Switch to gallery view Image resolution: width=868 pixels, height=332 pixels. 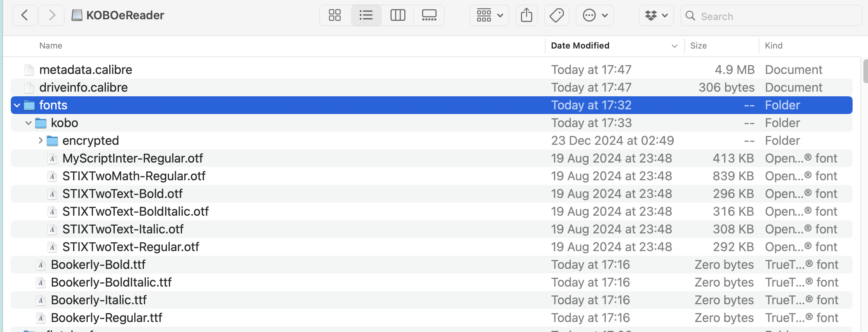coord(429,15)
